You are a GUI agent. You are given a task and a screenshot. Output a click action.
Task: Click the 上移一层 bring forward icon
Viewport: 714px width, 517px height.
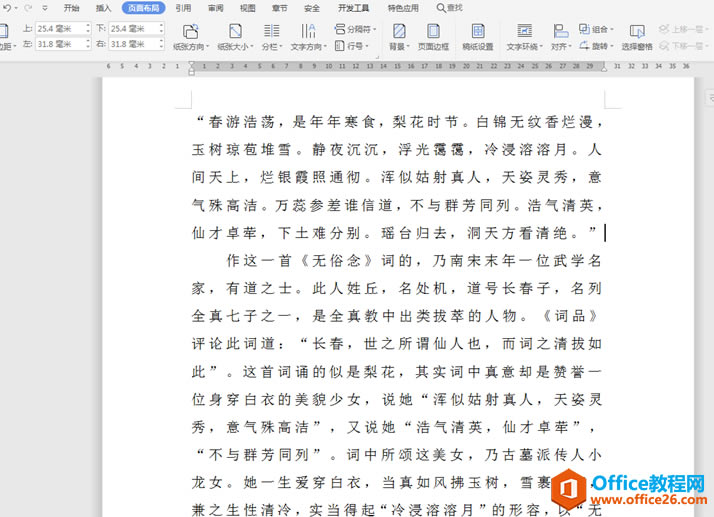click(x=664, y=29)
